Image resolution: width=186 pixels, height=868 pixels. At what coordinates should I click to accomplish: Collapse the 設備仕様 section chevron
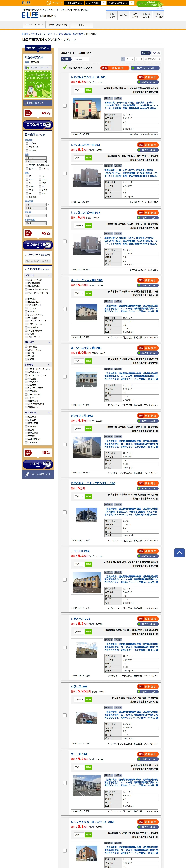[49, 365]
